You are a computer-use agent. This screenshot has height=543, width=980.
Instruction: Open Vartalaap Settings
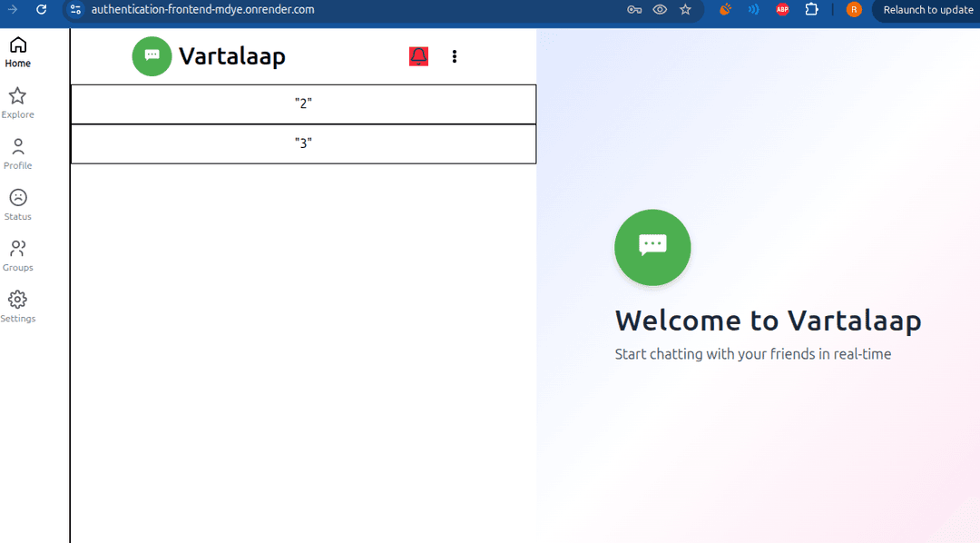point(17,304)
